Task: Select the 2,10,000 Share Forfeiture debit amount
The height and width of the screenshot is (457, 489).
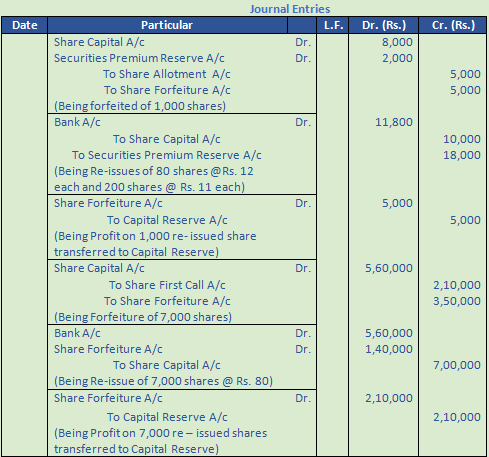Action: tap(389, 398)
